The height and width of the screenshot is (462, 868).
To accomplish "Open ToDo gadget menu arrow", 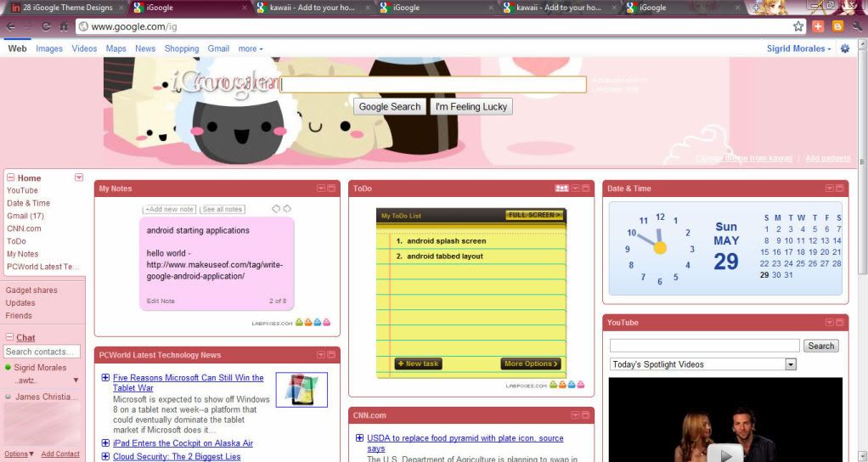I will (575, 189).
